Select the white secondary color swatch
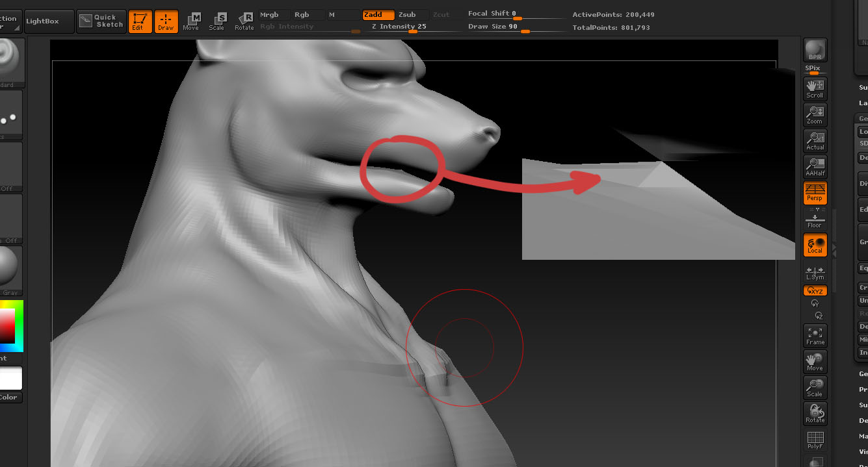 click(x=10, y=378)
